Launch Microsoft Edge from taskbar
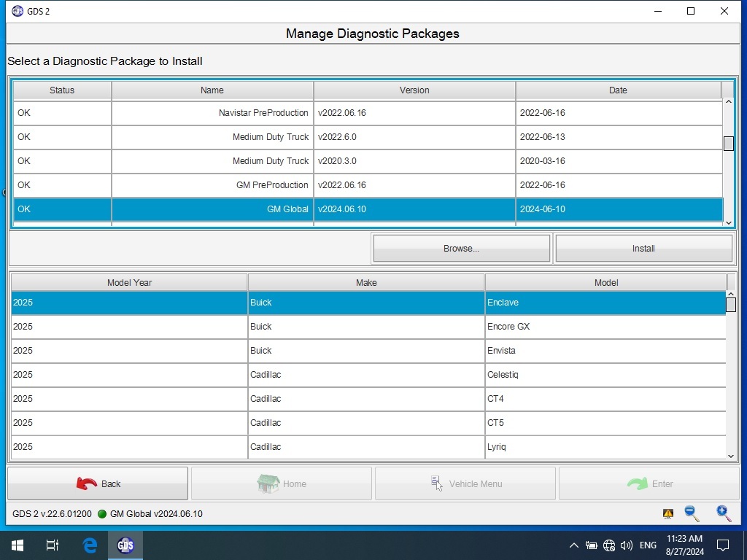Viewport: 747px width, 560px height. pos(90,545)
